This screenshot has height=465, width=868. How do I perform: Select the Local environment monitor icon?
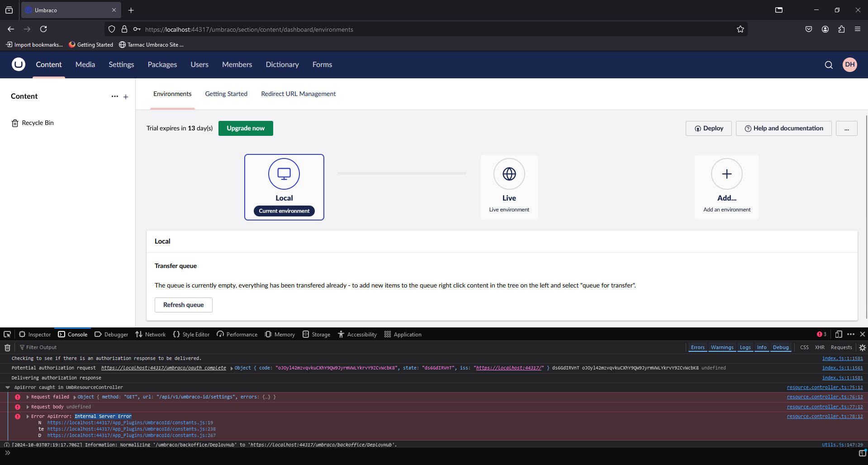(284, 174)
